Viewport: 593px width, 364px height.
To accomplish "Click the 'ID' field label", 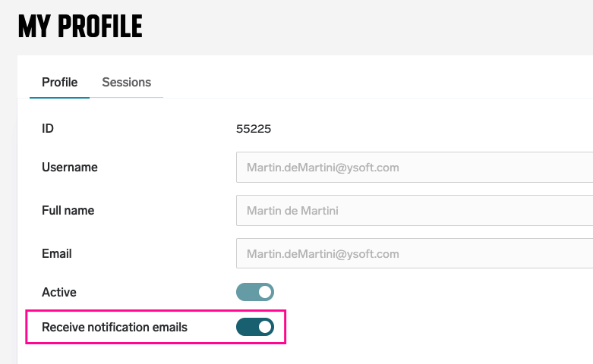I will [48, 129].
